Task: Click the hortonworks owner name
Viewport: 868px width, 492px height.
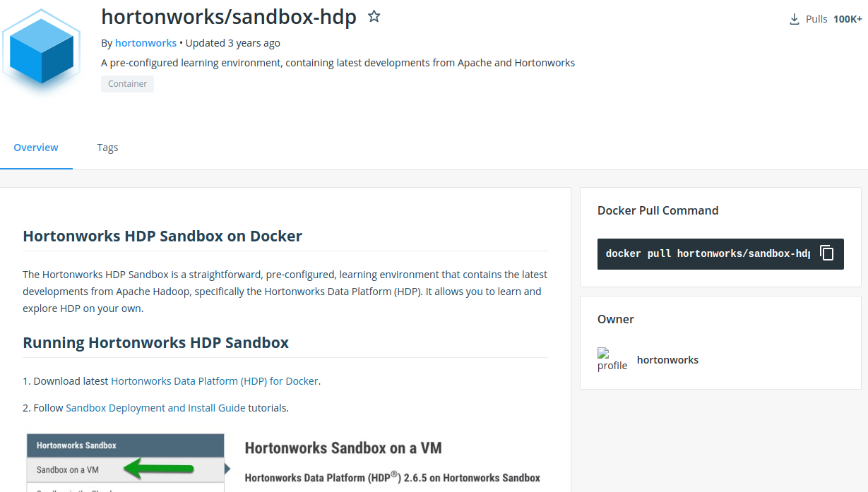Action: pyautogui.click(x=667, y=360)
